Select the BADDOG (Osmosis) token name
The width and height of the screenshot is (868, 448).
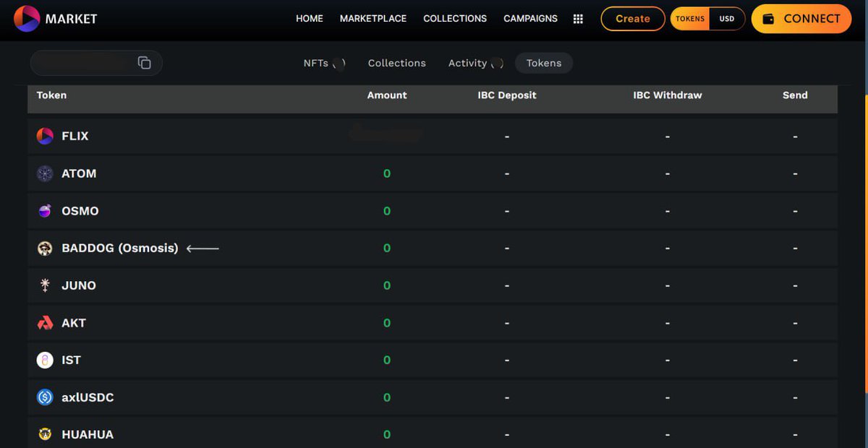click(120, 248)
